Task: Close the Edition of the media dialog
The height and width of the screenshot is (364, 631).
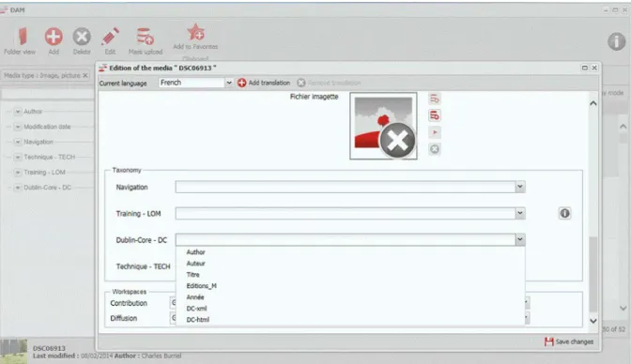Action: tap(594, 68)
